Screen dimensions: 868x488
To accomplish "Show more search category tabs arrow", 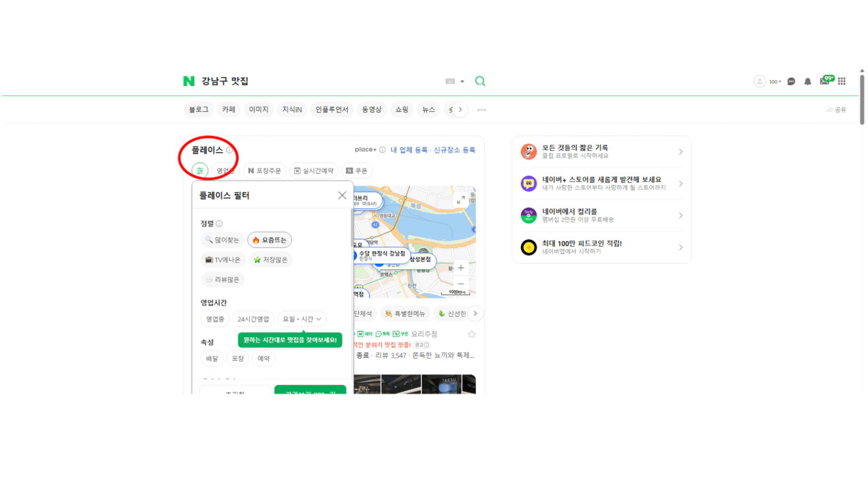I will 460,110.
